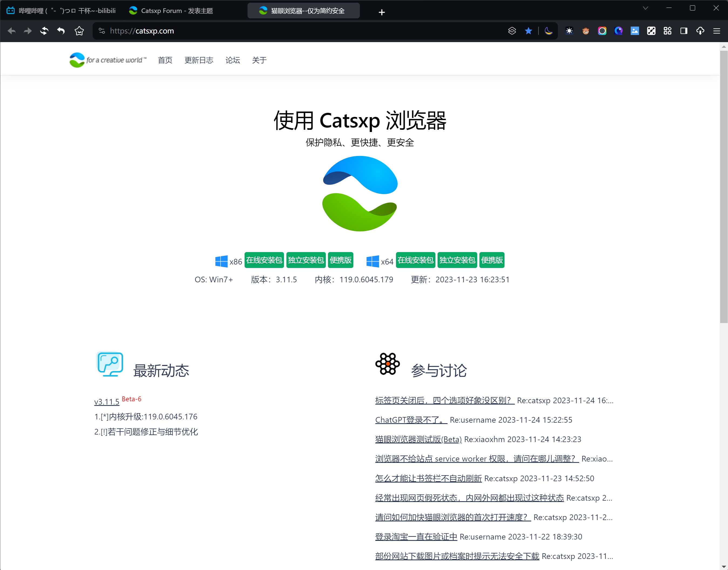
Task: Open the cloud download icon
Action: click(700, 31)
